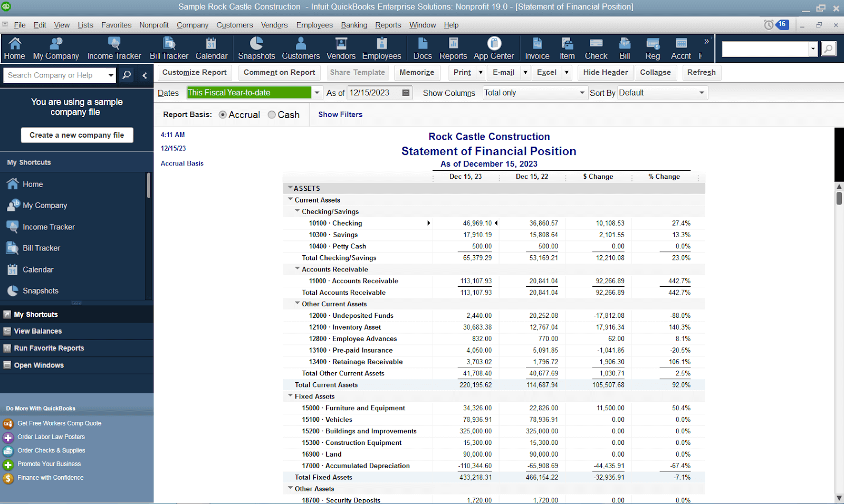This screenshot has width=844, height=504.
Task: Select the Cash report basis
Action: 272,115
